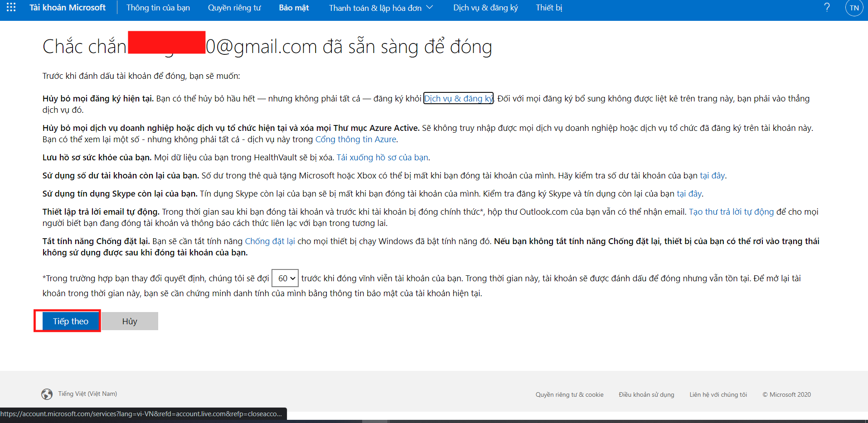The width and height of the screenshot is (868, 423).
Task: Open Điều khoản sử dụng footer link
Action: point(646,395)
